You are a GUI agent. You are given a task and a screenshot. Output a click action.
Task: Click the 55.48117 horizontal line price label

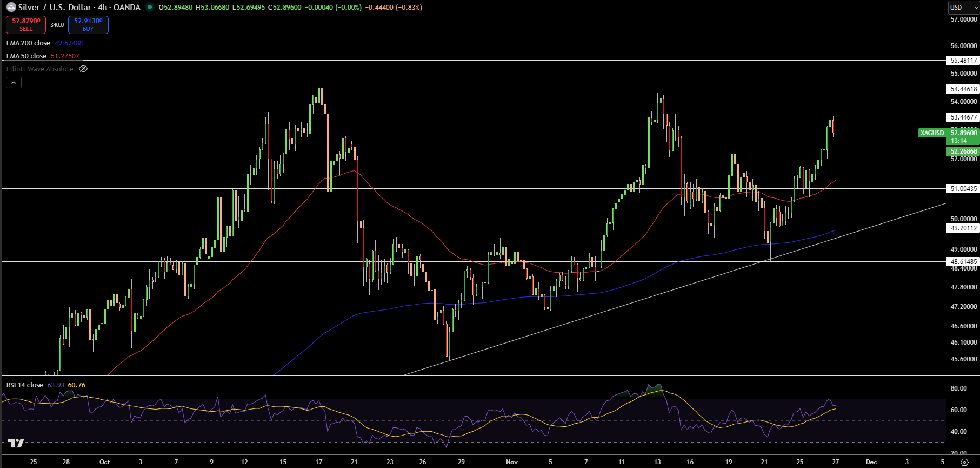tap(964, 61)
